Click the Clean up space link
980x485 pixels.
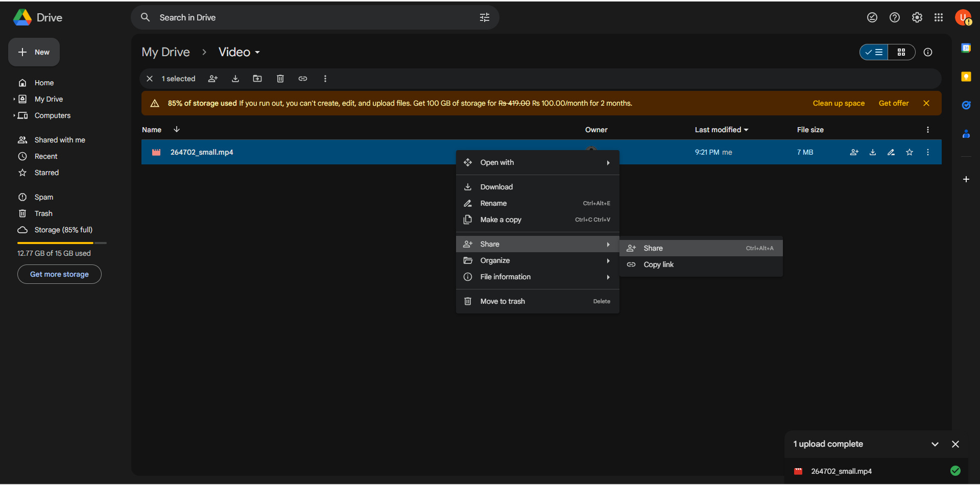click(839, 103)
